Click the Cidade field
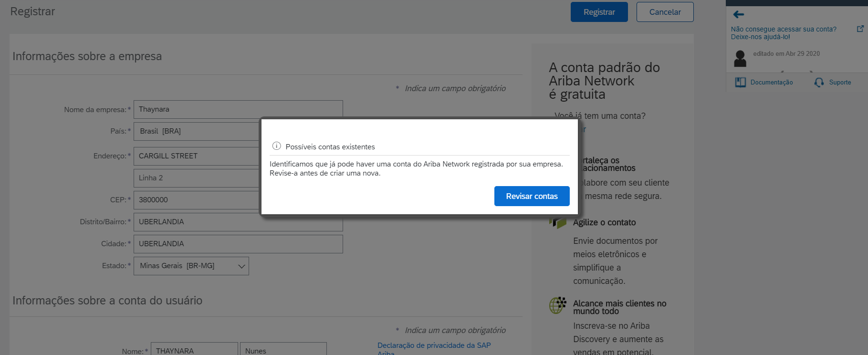This screenshot has height=355, width=868. click(x=238, y=244)
